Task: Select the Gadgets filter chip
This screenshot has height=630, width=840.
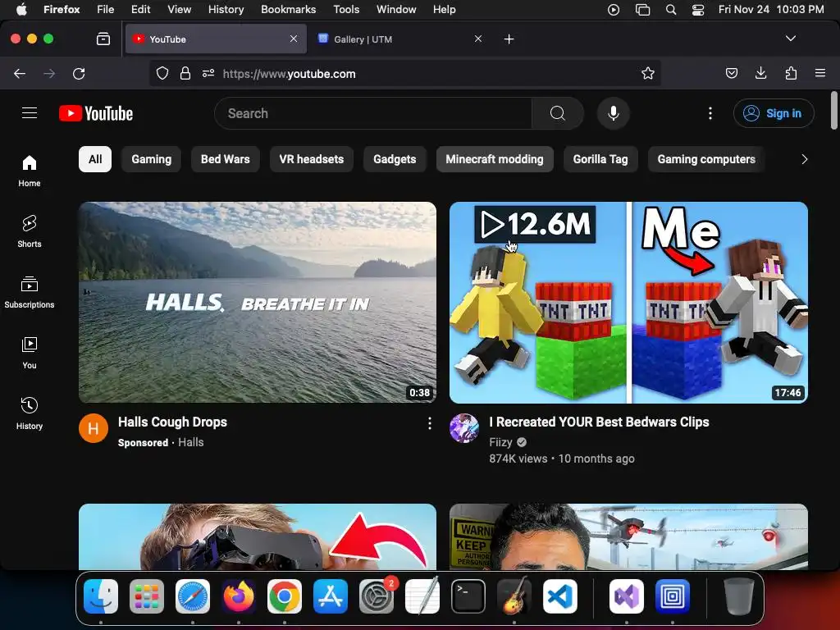Action: coord(395,159)
